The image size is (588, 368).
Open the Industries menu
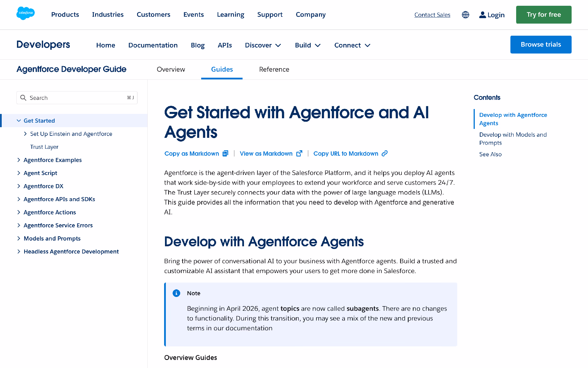pyautogui.click(x=108, y=14)
